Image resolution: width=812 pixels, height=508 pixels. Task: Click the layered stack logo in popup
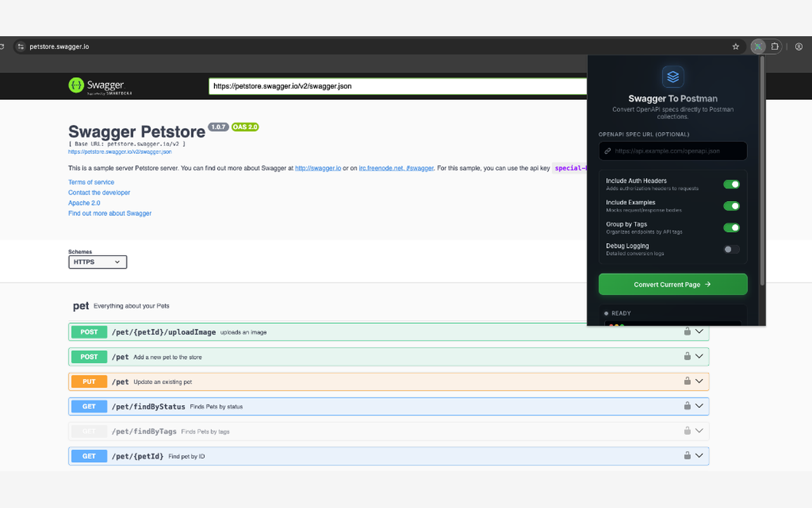(673, 77)
